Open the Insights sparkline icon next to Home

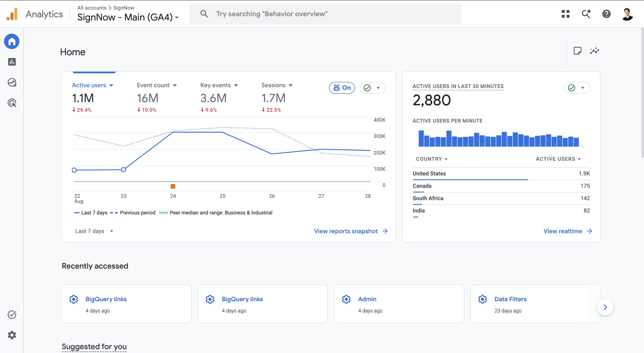point(595,51)
